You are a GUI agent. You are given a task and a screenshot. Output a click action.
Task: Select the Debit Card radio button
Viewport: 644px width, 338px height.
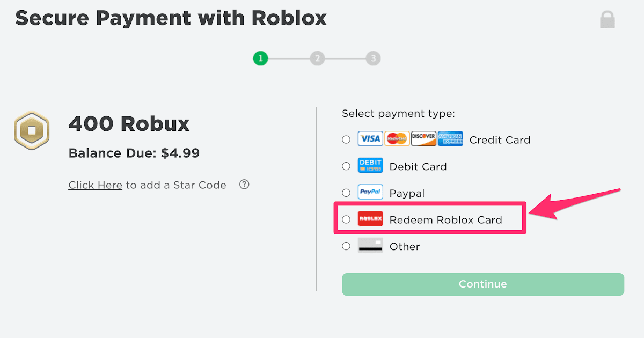click(346, 166)
